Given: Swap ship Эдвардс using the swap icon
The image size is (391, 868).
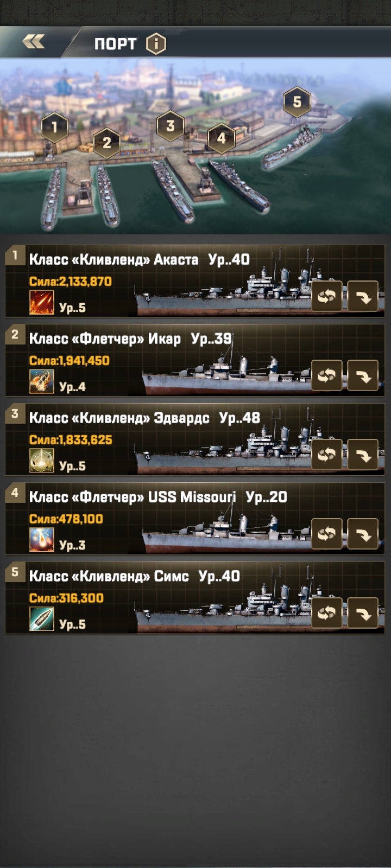Looking at the screenshot, I should (326, 455).
